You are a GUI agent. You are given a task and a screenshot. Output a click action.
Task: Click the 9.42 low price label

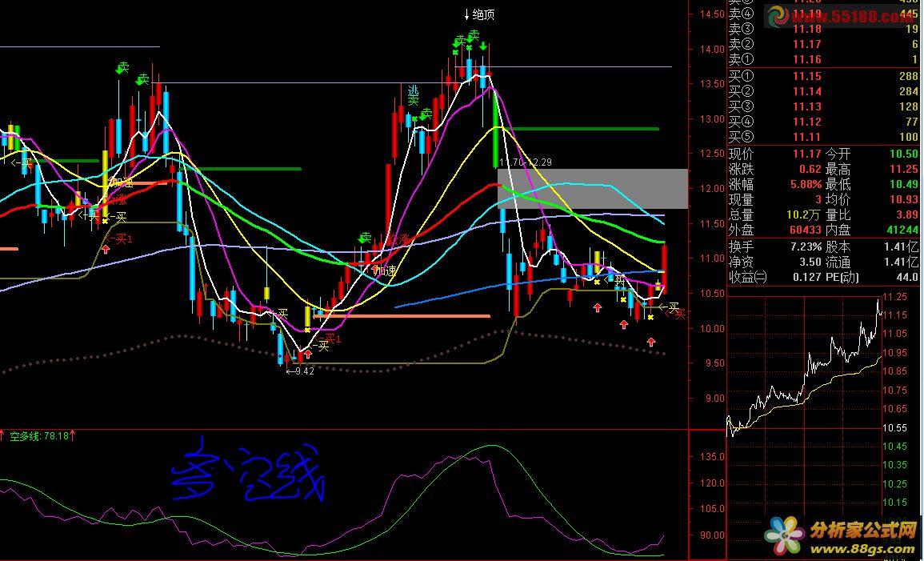304,371
